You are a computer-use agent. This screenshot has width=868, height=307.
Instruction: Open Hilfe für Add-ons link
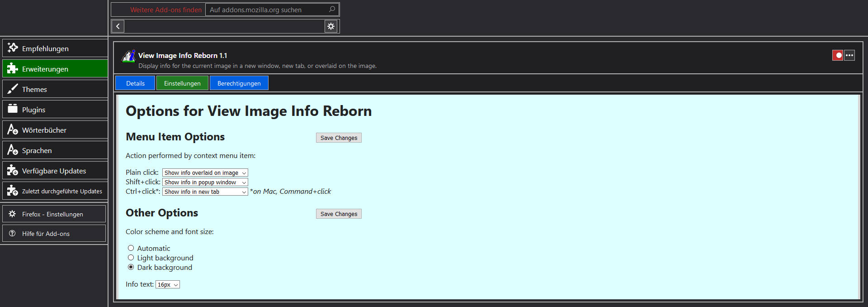click(x=54, y=233)
